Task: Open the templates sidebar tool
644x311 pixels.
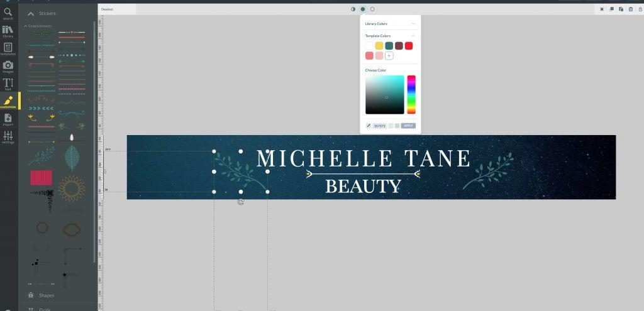Action: click(x=8, y=49)
